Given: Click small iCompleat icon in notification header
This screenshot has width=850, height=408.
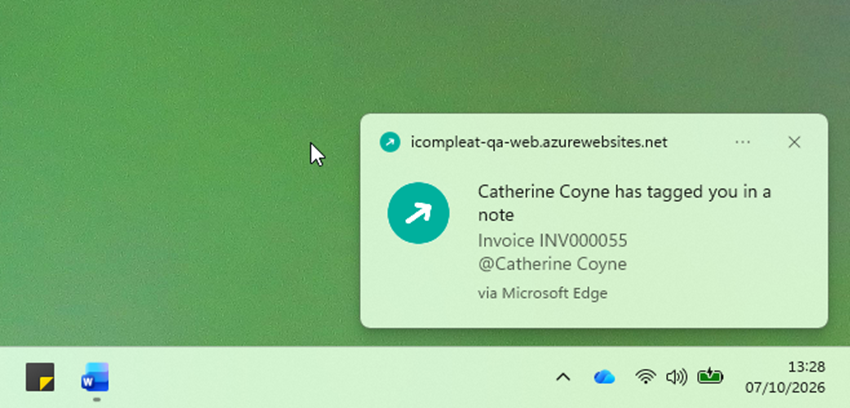Looking at the screenshot, I should tap(390, 143).
